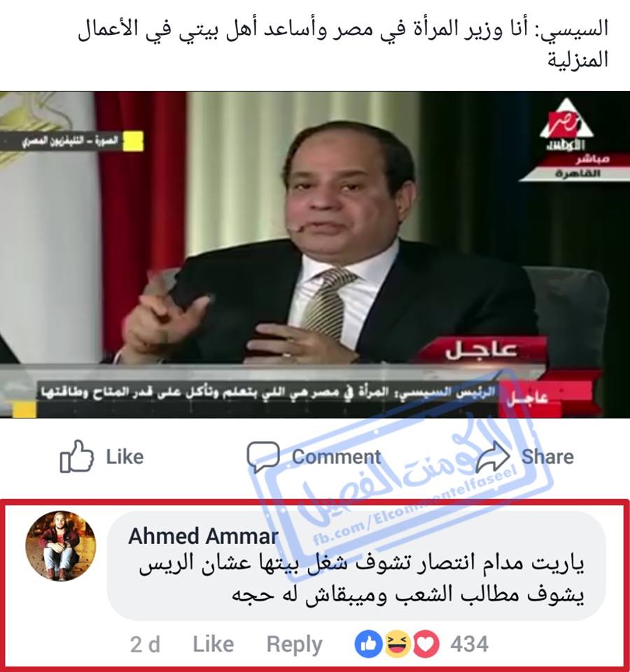Click the Share arrow icon
The image size is (630, 672).
[x=493, y=456]
